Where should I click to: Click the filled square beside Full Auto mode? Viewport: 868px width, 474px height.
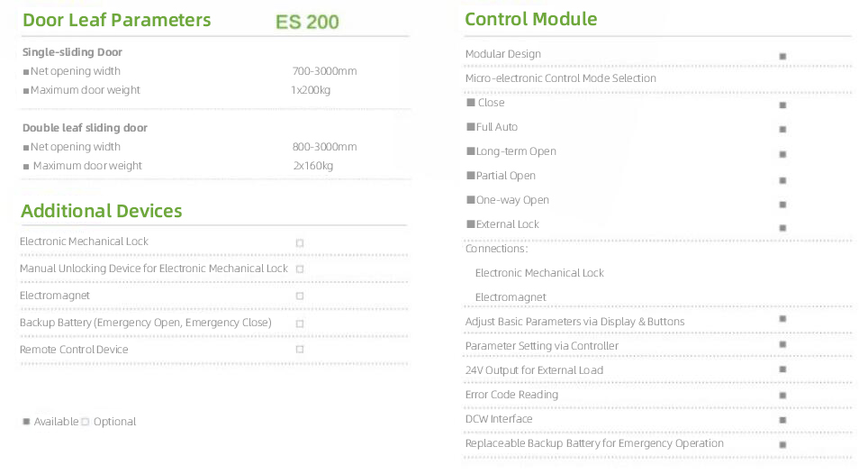click(x=782, y=130)
